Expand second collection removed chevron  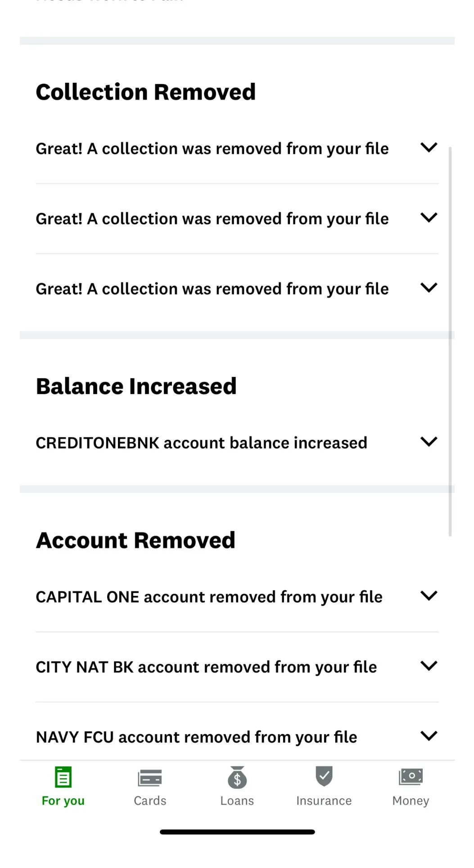click(429, 218)
